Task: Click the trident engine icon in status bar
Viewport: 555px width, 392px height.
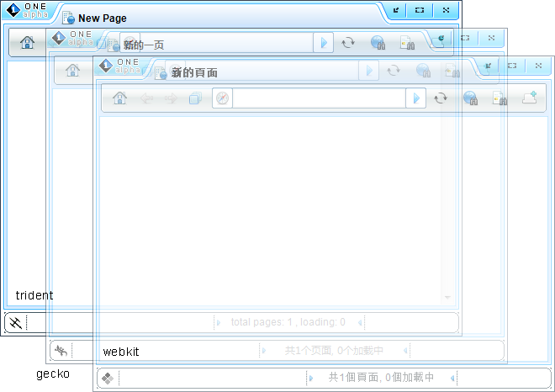Action: click(15, 323)
